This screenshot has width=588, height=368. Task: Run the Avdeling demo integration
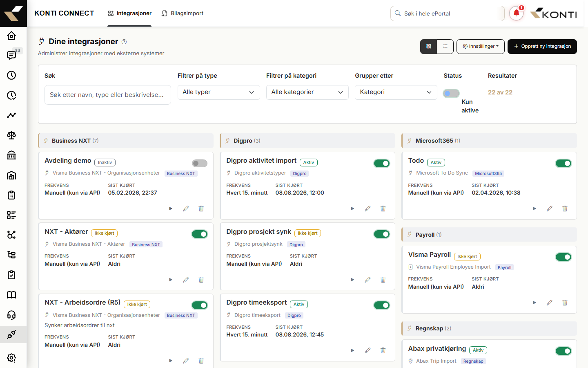coord(171,209)
